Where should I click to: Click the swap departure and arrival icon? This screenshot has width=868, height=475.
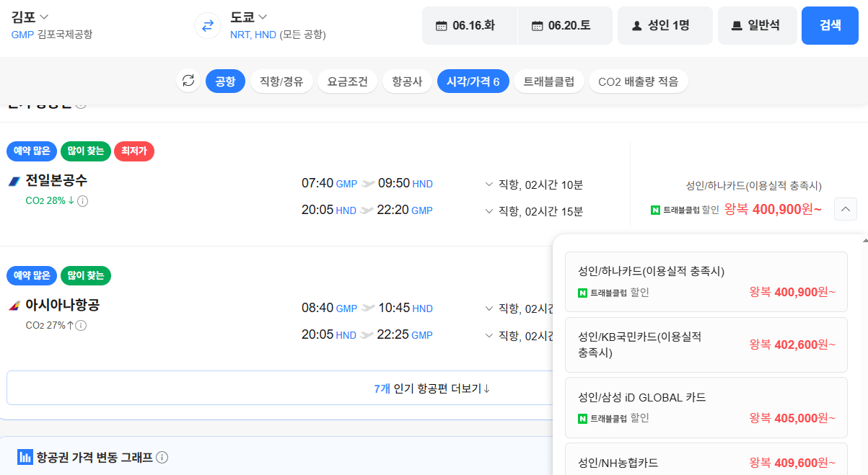pos(207,27)
